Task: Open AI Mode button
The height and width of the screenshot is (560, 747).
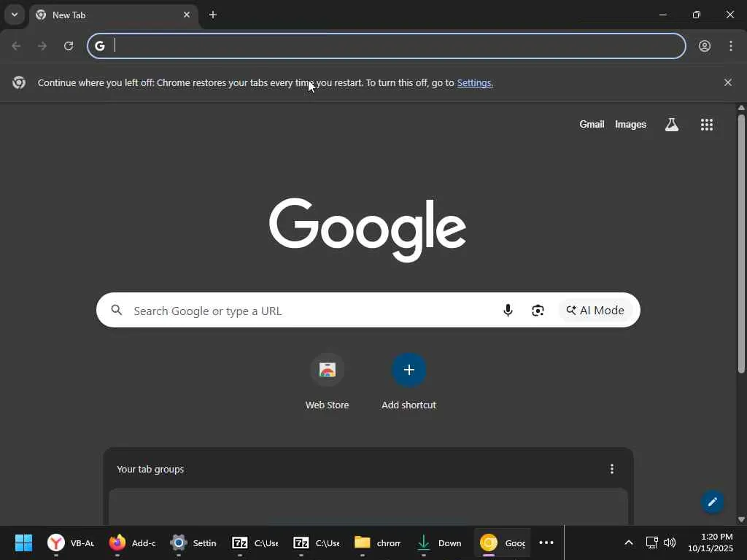Action: 595,311
